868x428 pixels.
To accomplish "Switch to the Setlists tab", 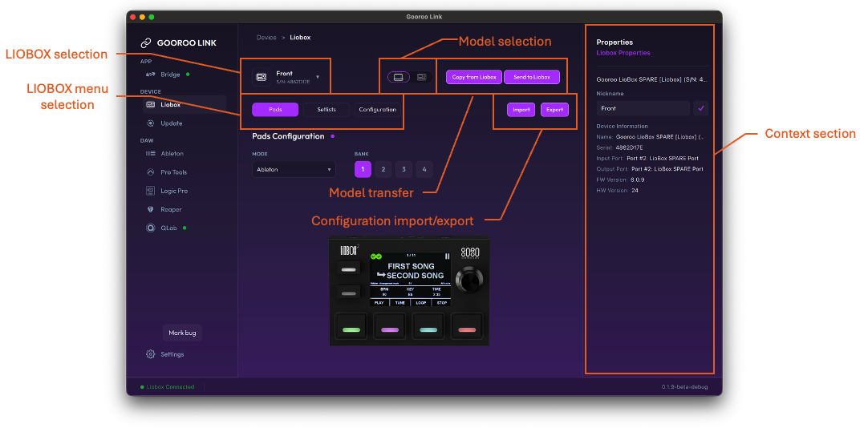I will click(327, 110).
